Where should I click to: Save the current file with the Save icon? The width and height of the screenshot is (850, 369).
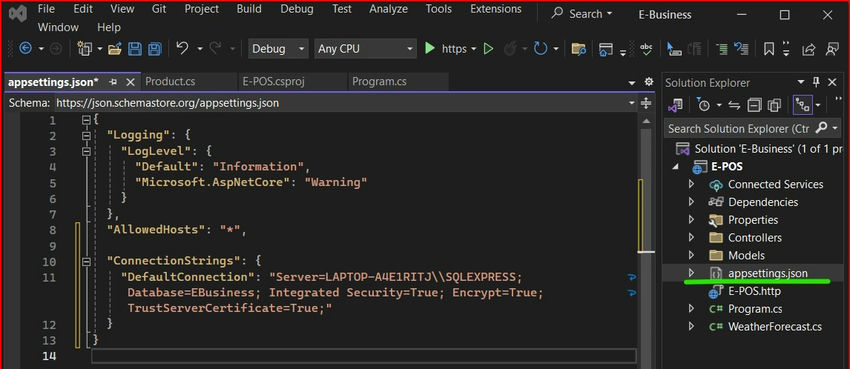(x=134, y=49)
